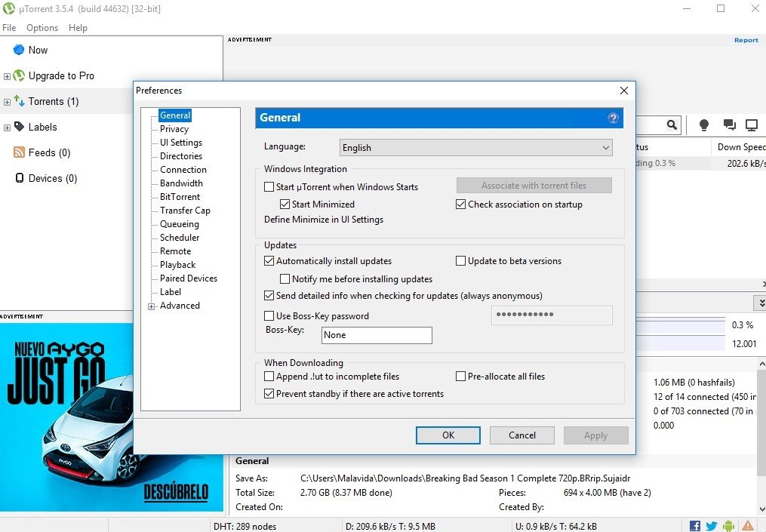Select Bandwidth in preferences tree

click(x=181, y=183)
